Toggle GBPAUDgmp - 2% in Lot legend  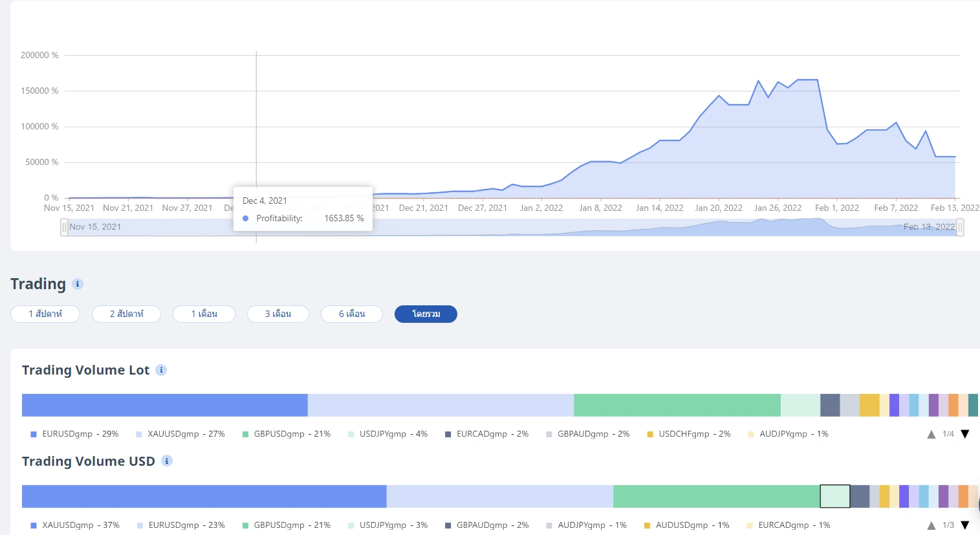[587, 434]
